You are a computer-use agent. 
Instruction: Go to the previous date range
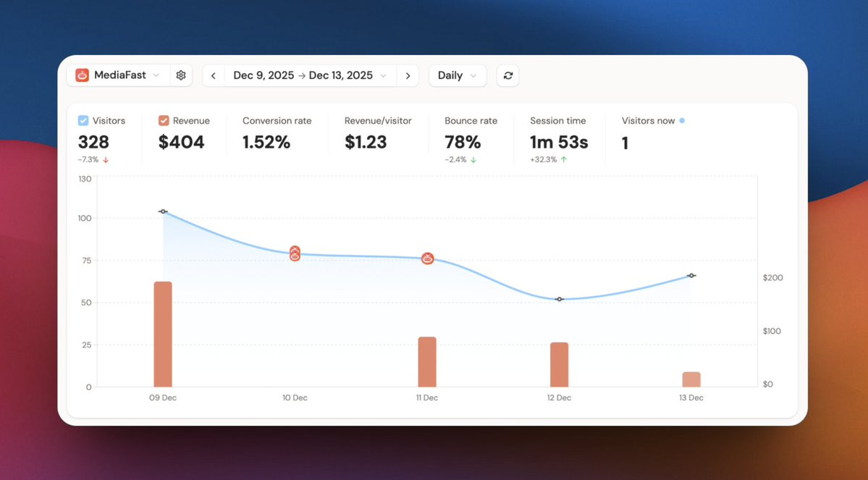pyautogui.click(x=213, y=76)
